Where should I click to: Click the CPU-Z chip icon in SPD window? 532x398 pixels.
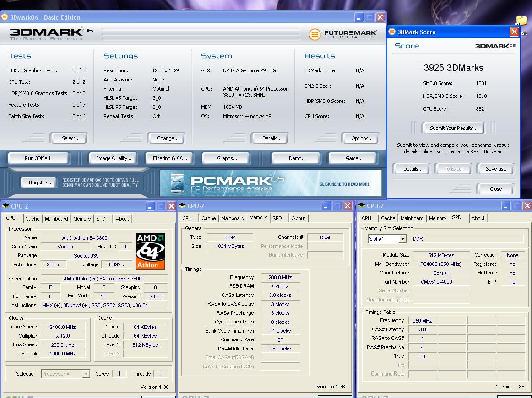(362, 206)
